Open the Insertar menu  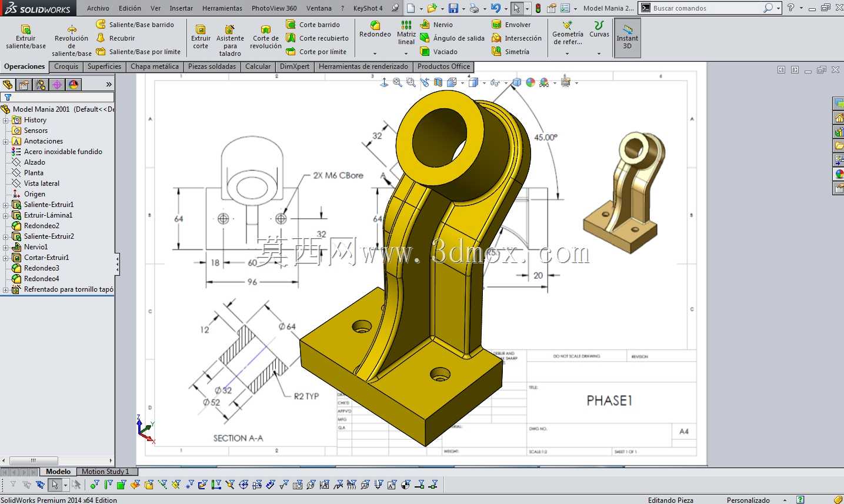point(181,8)
